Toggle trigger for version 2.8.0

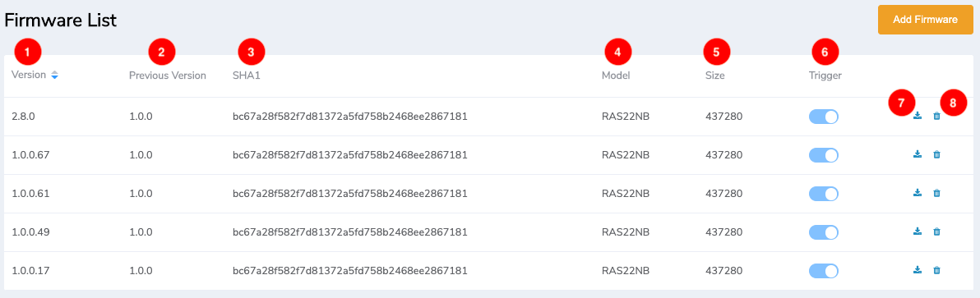coord(823,117)
